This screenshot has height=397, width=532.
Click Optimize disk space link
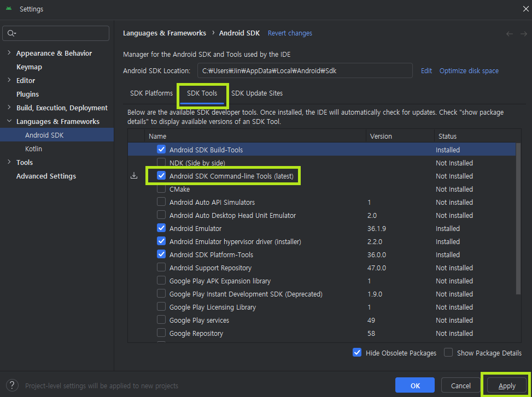[469, 71]
